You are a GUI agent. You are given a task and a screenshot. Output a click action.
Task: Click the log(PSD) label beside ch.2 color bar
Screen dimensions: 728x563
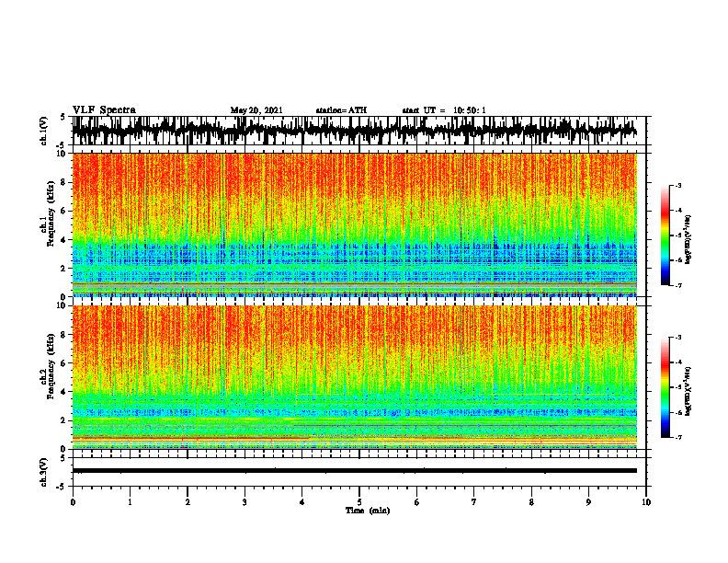coord(688,392)
